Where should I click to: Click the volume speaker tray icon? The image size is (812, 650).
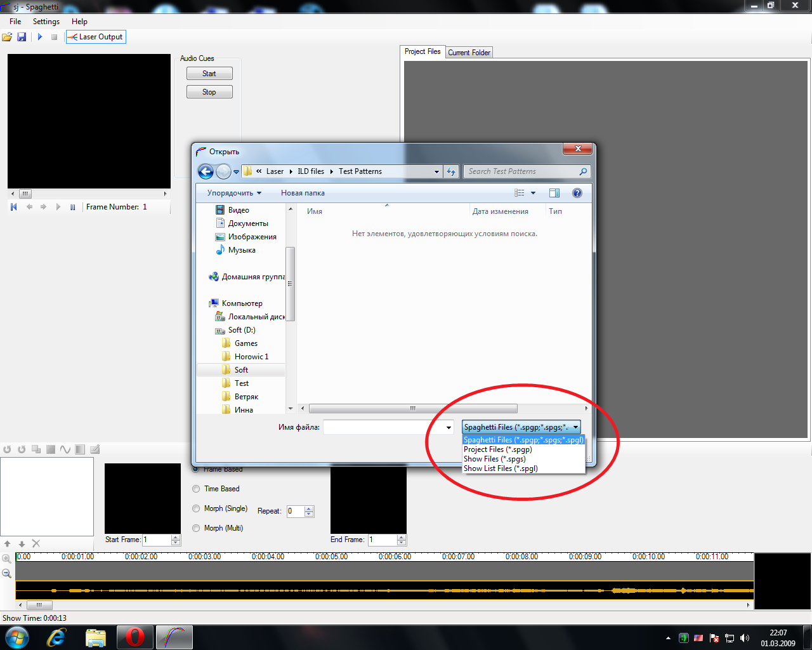(x=745, y=638)
